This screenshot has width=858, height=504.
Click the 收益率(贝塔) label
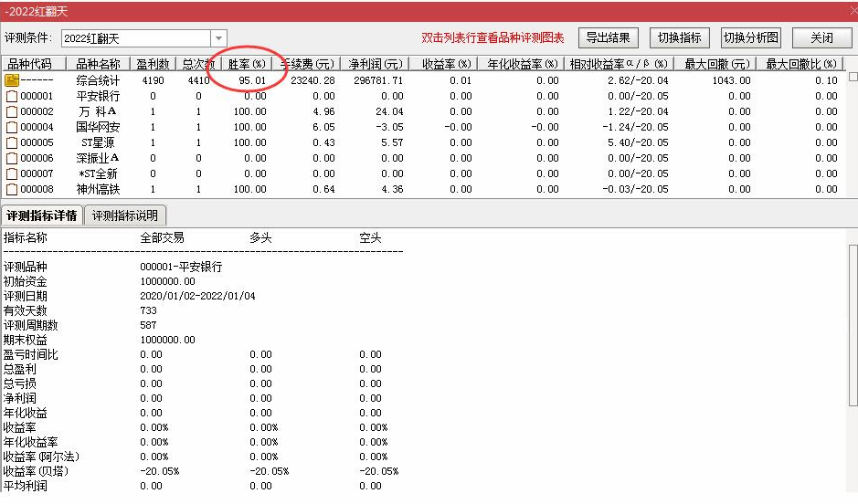36,471
